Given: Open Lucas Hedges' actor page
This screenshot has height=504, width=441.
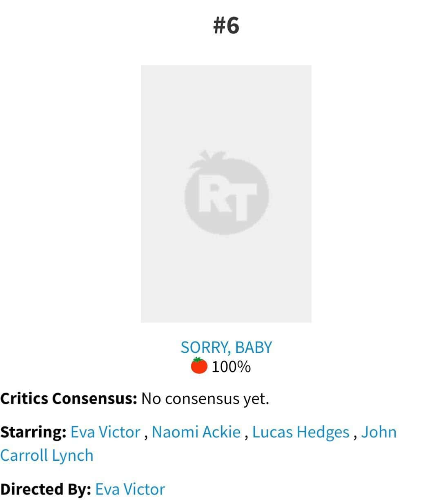Looking at the screenshot, I should point(301,432).
